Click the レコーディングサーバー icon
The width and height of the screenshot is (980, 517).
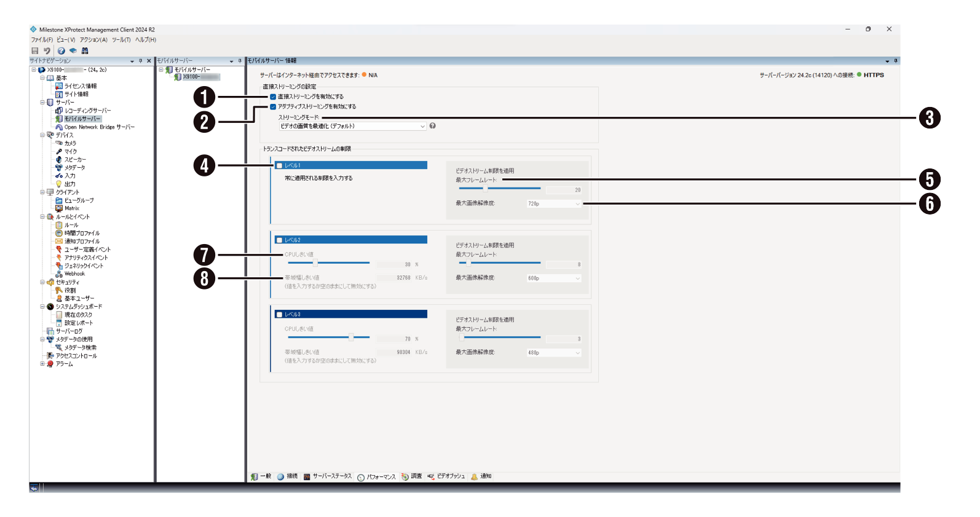[59, 111]
